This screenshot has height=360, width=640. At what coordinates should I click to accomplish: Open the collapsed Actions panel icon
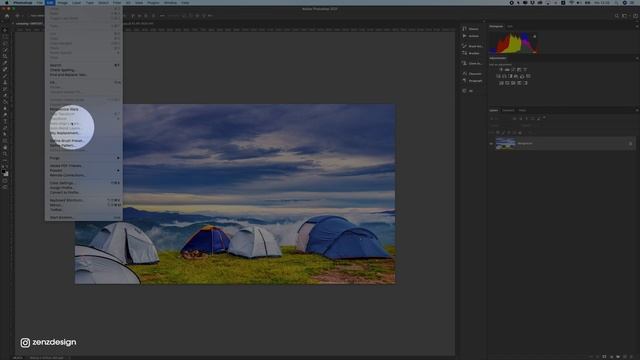[464, 36]
